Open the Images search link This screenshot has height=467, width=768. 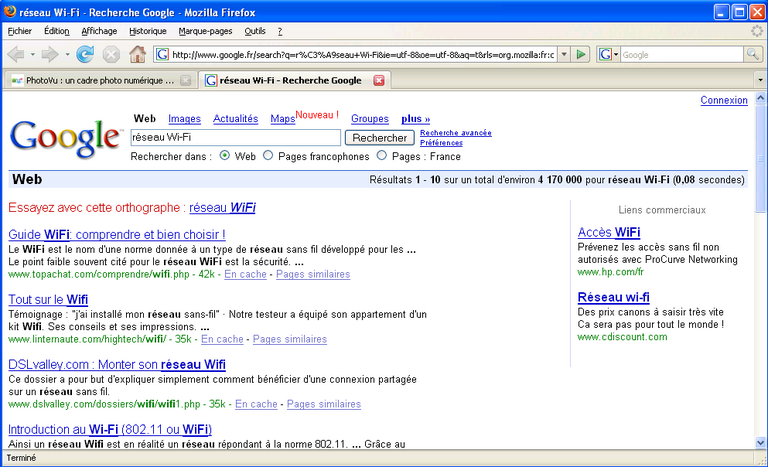[184, 119]
